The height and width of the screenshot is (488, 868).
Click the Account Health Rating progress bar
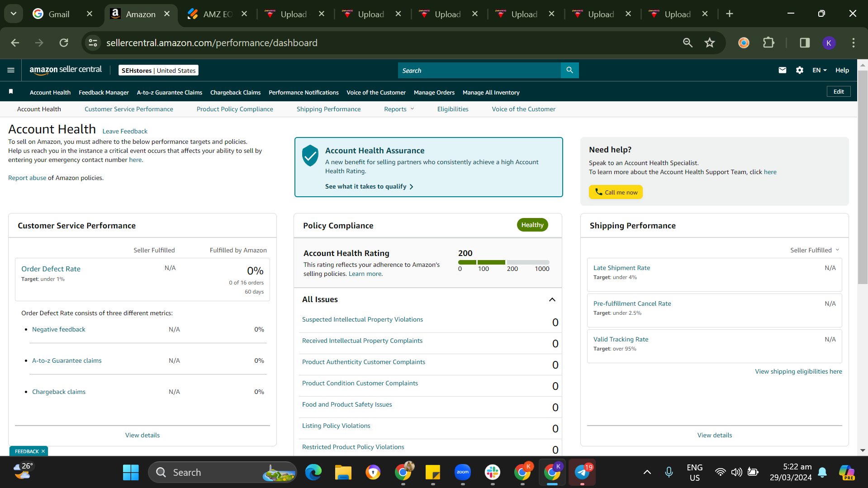coord(503,262)
